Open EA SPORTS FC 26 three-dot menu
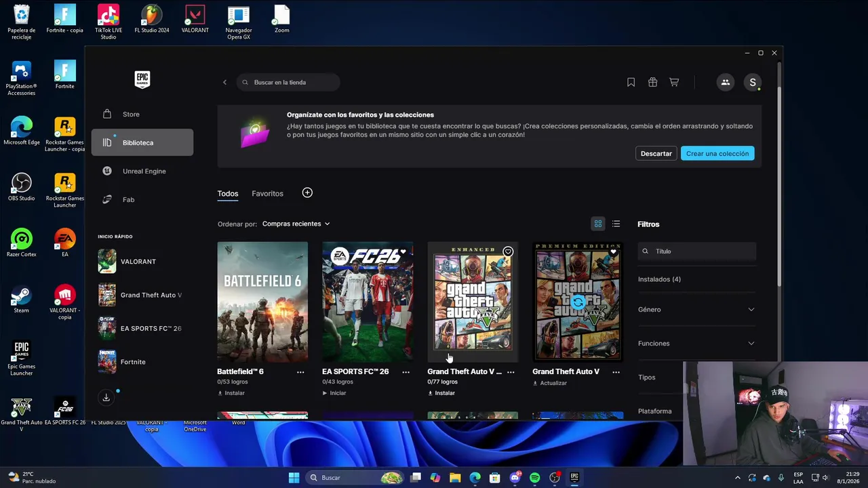This screenshot has height=488, width=868. pos(406,372)
